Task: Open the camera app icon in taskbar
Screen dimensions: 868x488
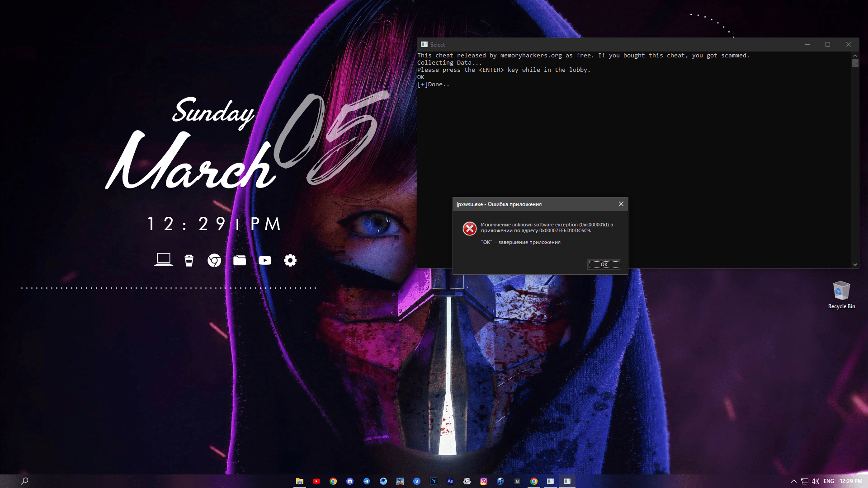Action: pos(467,481)
